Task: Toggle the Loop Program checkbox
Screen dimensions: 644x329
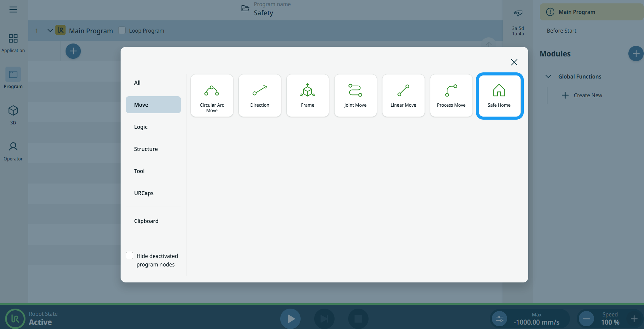Action: click(122, 30)
